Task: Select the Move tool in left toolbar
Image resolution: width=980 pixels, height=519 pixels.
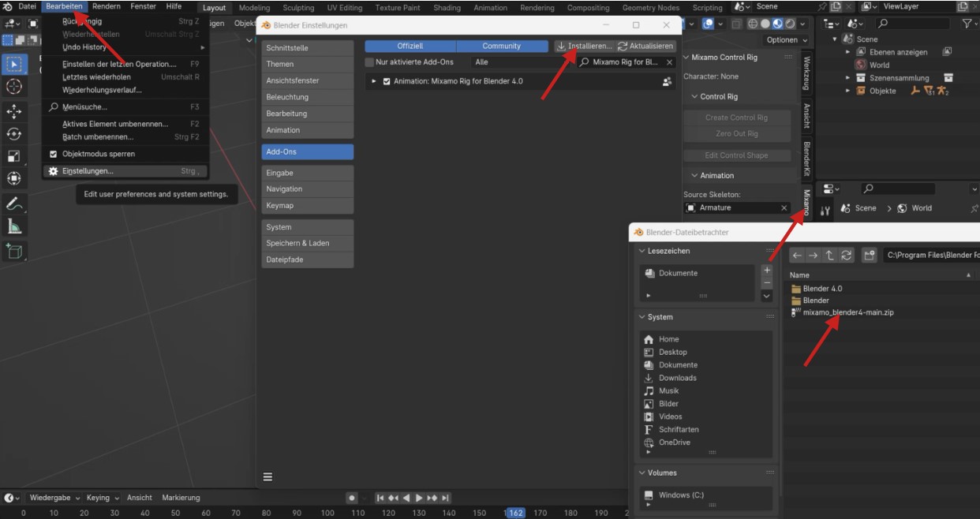Action: (14, 112)
